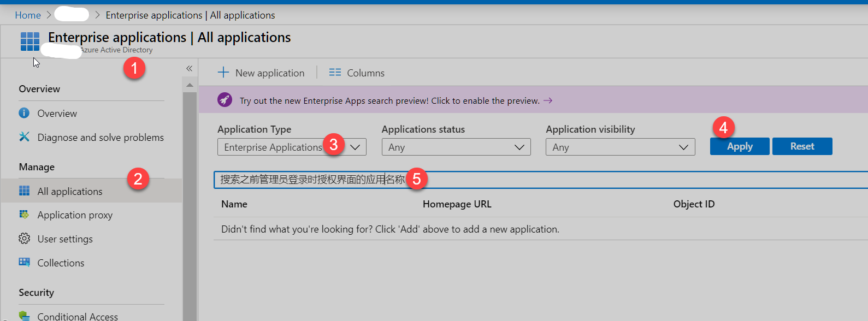Click the Diagnose and solve problems wrench icon
The image size is (868, 321).
point(24,137)
